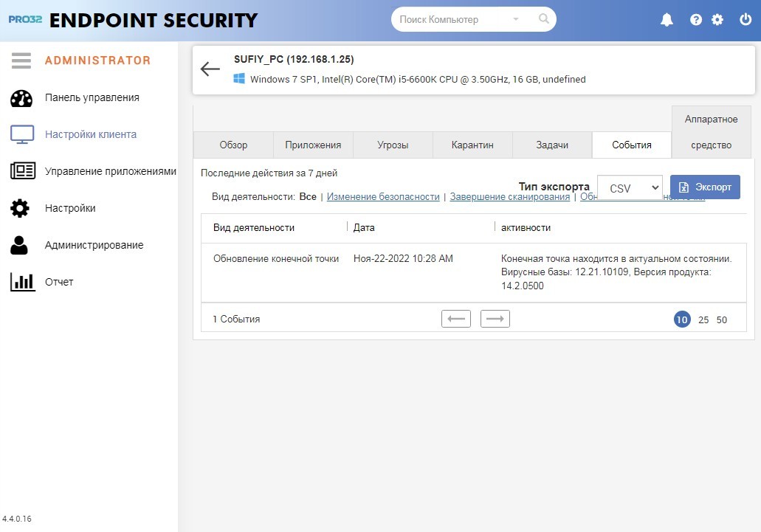
Task: Select the Все activity filter
Action: tap(308, 197)
